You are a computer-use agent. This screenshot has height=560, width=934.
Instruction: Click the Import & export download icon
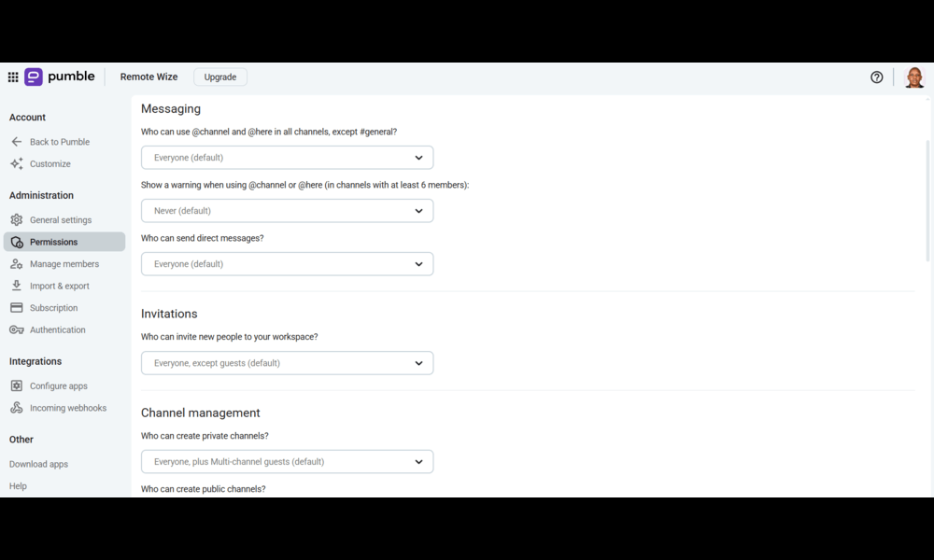(x=17, y=286)
